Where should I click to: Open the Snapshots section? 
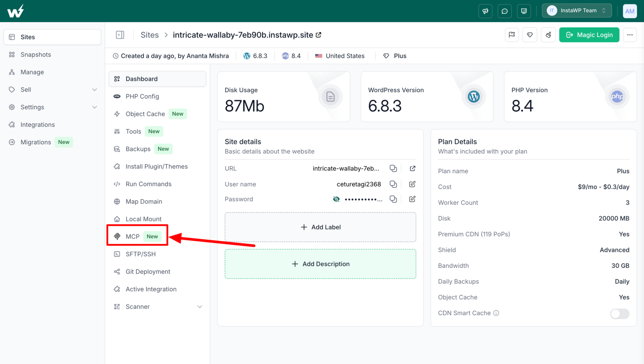[52, 54]
